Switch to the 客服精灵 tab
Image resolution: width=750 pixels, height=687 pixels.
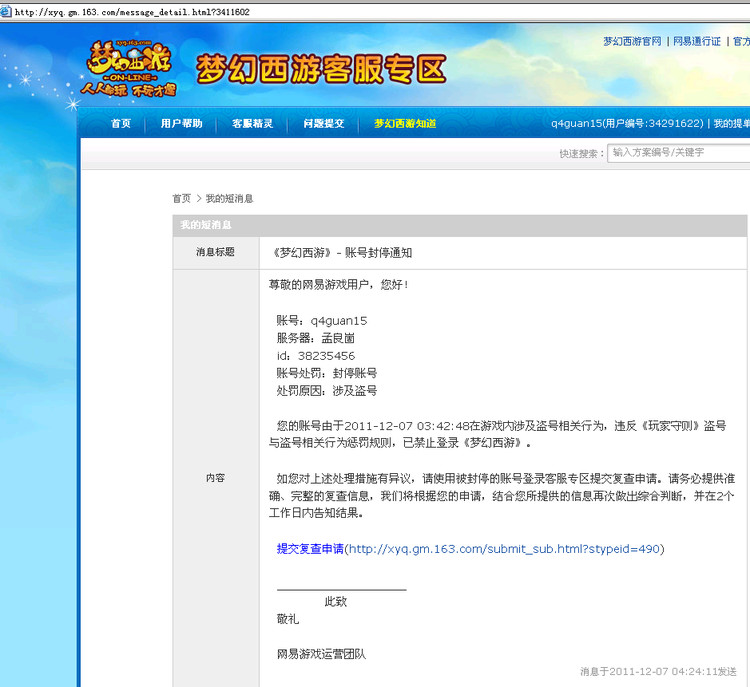point(252,124)
